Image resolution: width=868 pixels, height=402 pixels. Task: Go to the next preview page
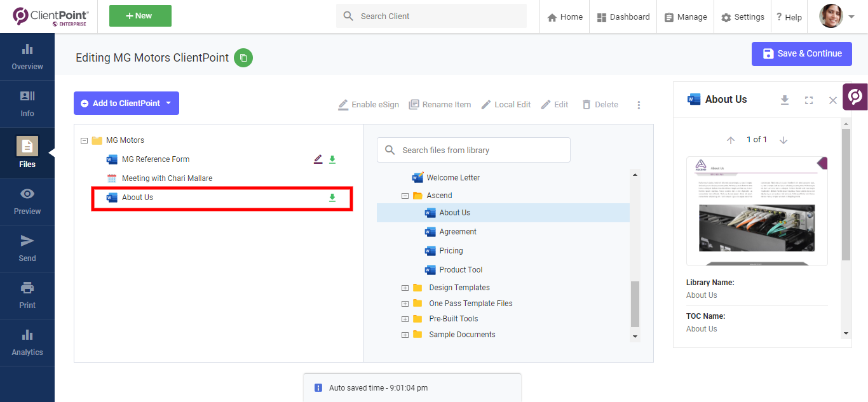(x=783, y=140)
